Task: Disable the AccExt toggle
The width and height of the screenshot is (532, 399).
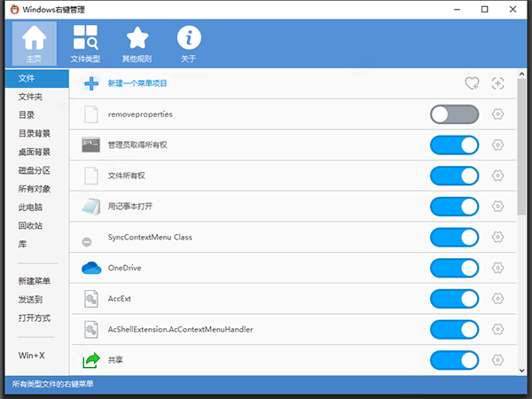Action: pyautogui.click(x=454, y=299)
